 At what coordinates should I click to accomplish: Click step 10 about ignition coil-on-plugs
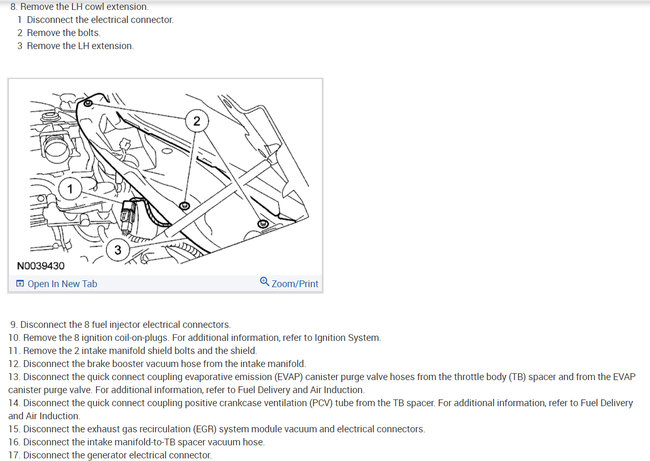(194, 338)
